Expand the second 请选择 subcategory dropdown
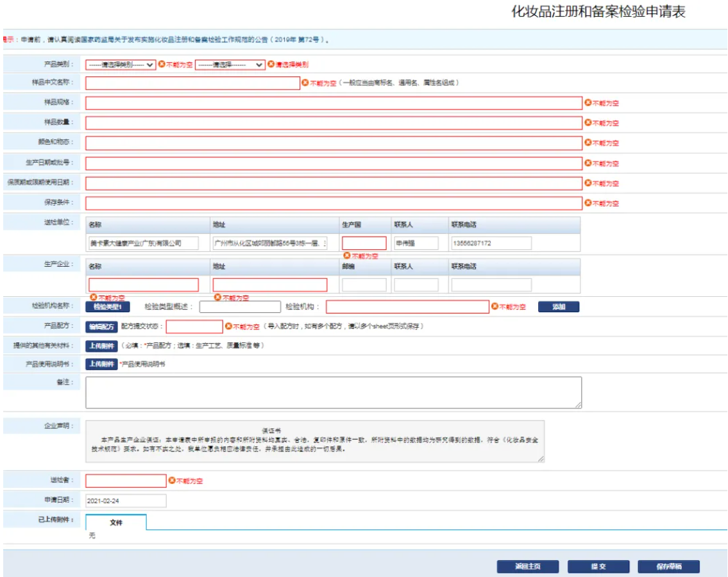Image resolution: width=728 pixels, height=577 pixels. click(x=230, y=65)
